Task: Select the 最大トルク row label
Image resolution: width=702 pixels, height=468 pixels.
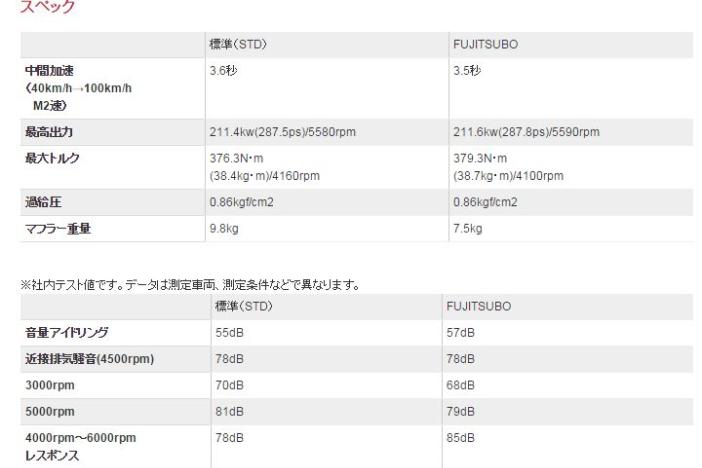Action: [51, 159]
